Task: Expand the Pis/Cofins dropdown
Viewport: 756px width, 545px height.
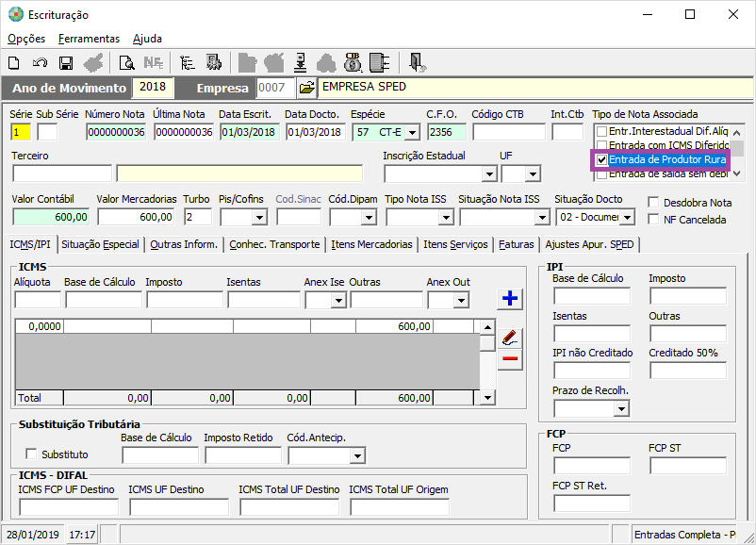Action: tap(259, 218)
